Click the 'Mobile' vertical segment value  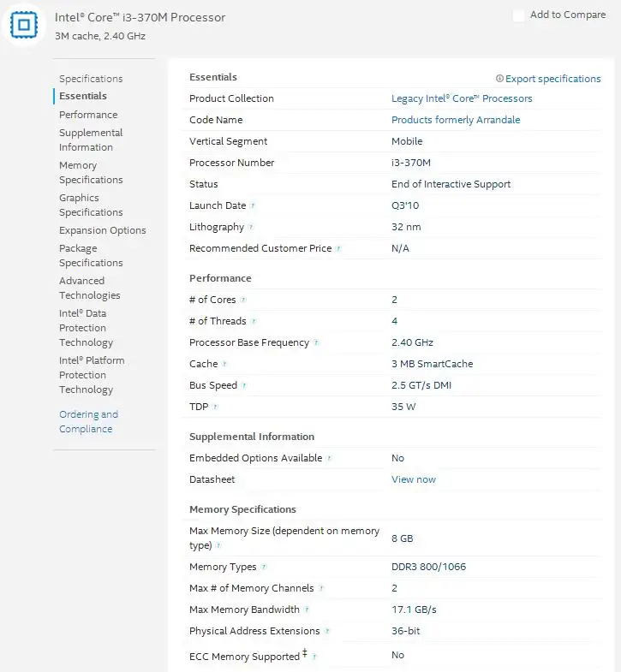point(407,141)
